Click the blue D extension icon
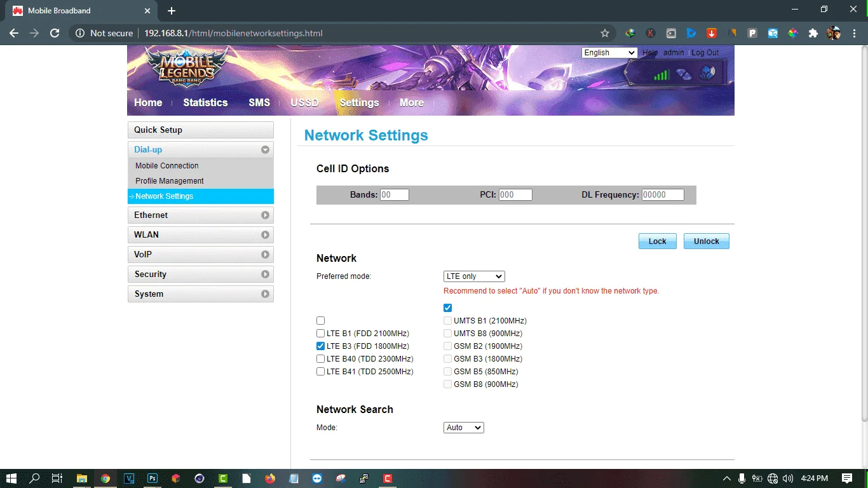Screen dimensions: 868x488 [x=691, y=33]
